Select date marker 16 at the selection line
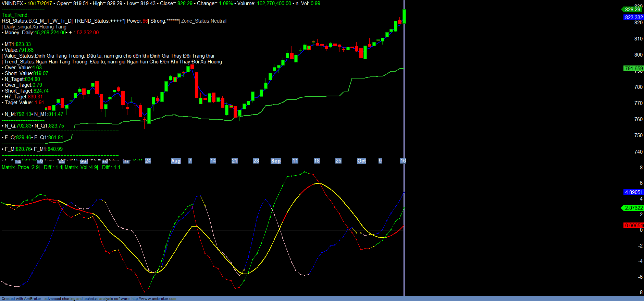This screenshot has height=301, width=644. (x=403, y=161)
